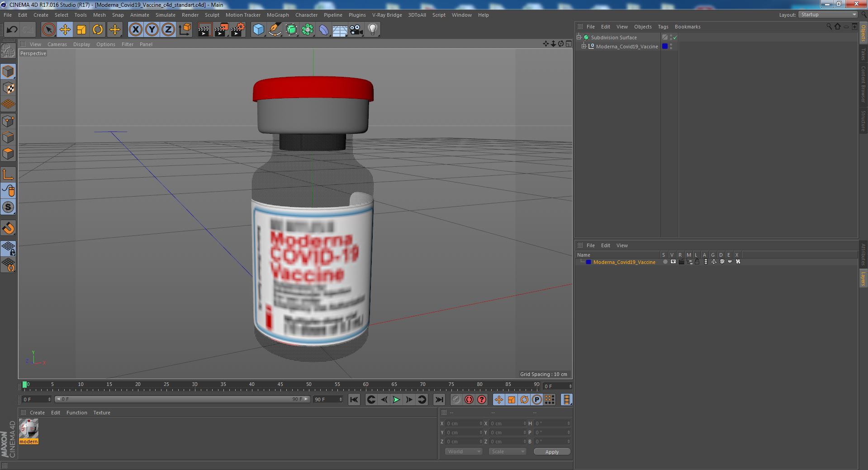Image resolution: width=868 pixels, height=470 pixels.
Task: Add a Cube primitive object
Action: (258, 30)
